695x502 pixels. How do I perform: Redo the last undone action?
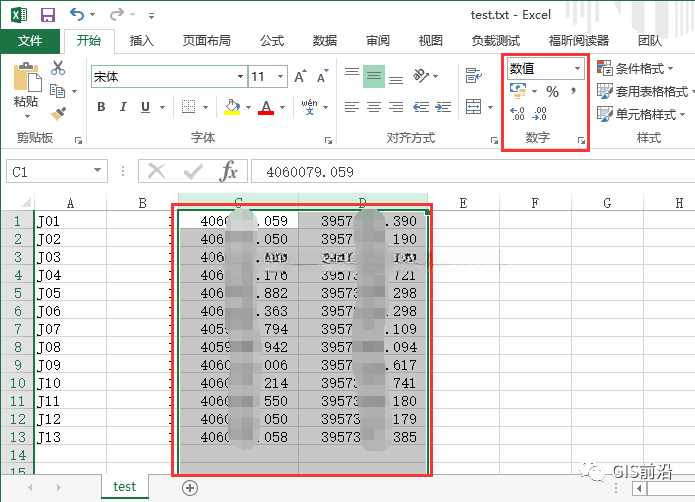(117, 15)
